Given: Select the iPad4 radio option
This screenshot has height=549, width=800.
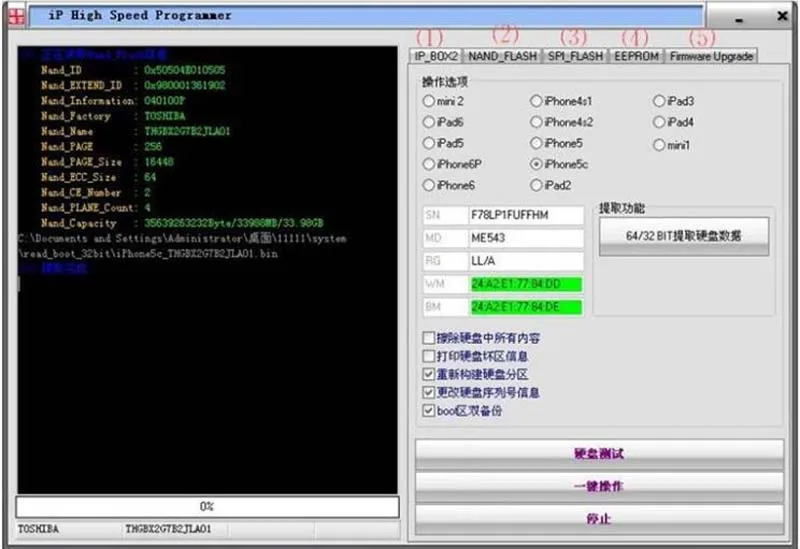Looking at the screenshot, I should pos(673,122).
